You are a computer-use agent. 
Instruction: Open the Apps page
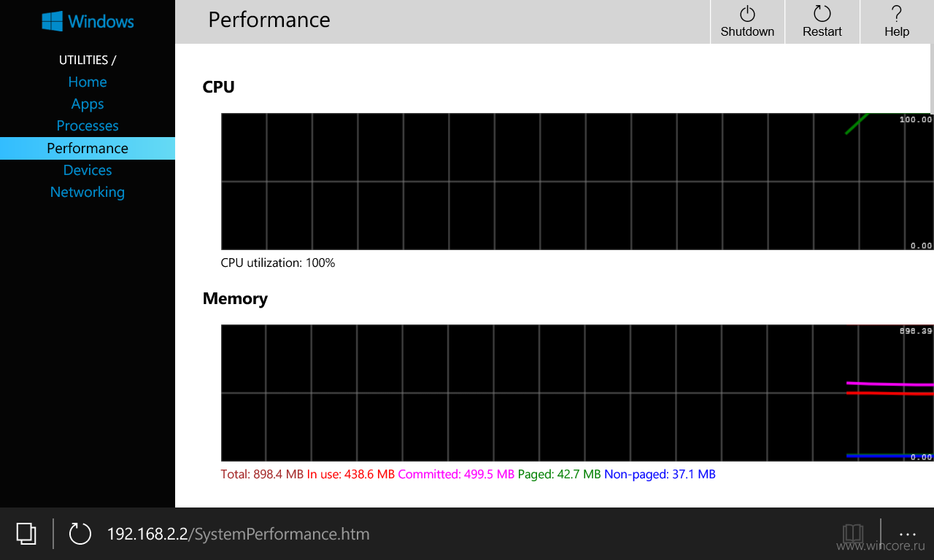click(x=88, y=104)
